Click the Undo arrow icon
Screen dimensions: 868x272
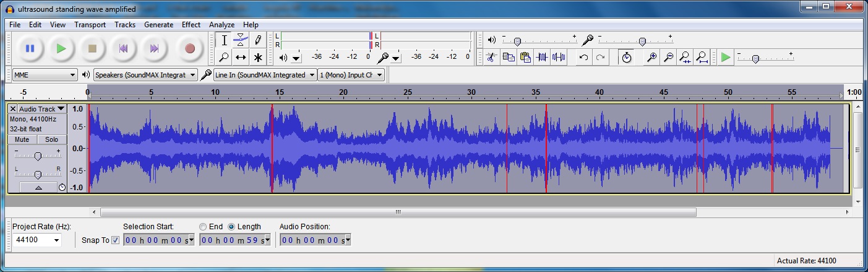(583, 57)
